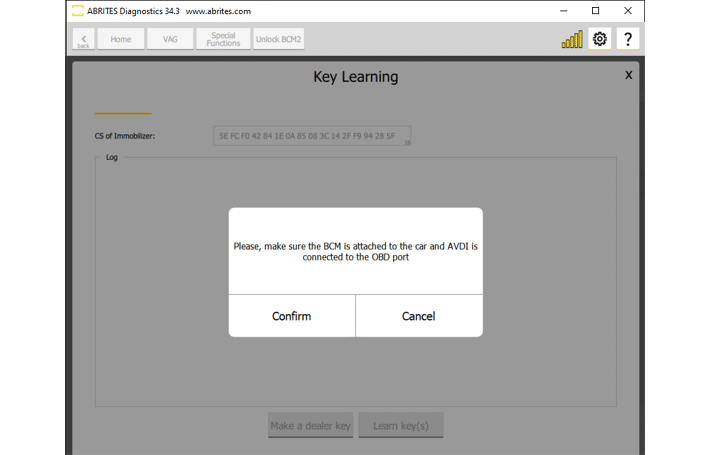Minimize the ABRITES Diagnostics window
This screenshot has width=710, height=455.
(x=562, y=11)
